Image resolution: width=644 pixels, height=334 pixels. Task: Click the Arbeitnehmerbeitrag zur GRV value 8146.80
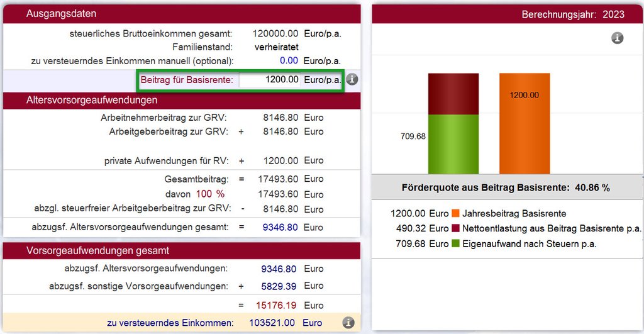(280, 118)
